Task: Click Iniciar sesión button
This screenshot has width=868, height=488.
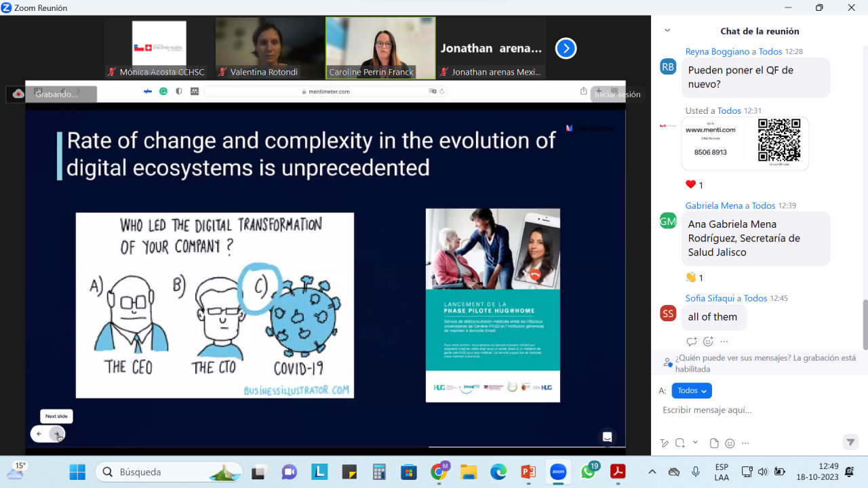Action: pos(616,94)
